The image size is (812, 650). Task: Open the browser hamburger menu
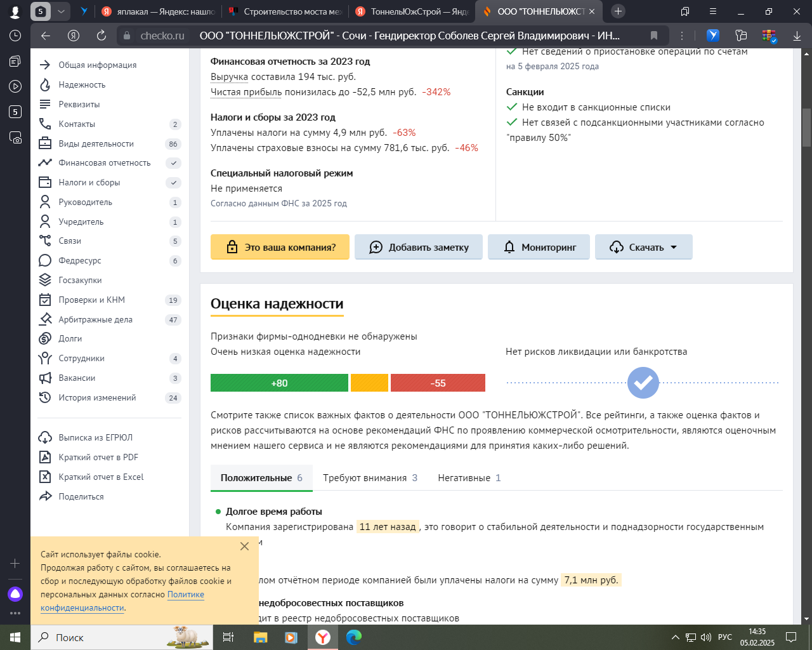tap(713, 11)
